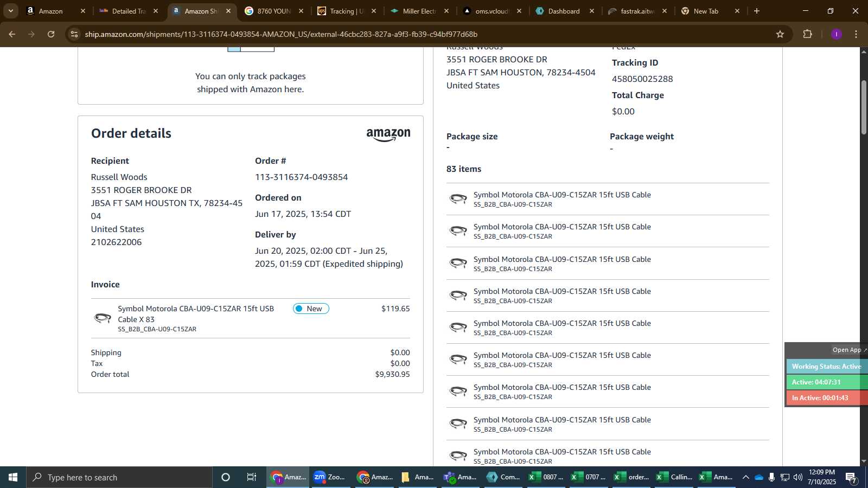Switch to the Detailed Tra tab
Screen dimensions: 868x488
[x=129, y=11]
